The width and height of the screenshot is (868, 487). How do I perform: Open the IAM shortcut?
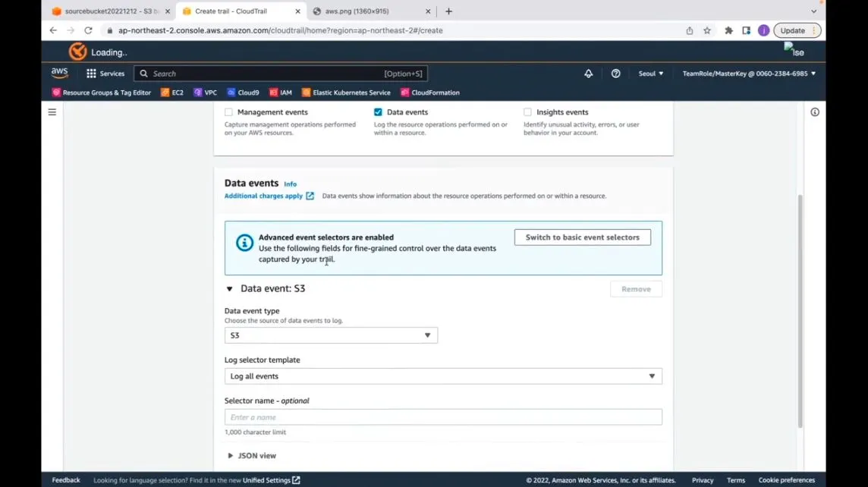pos(281,93)
